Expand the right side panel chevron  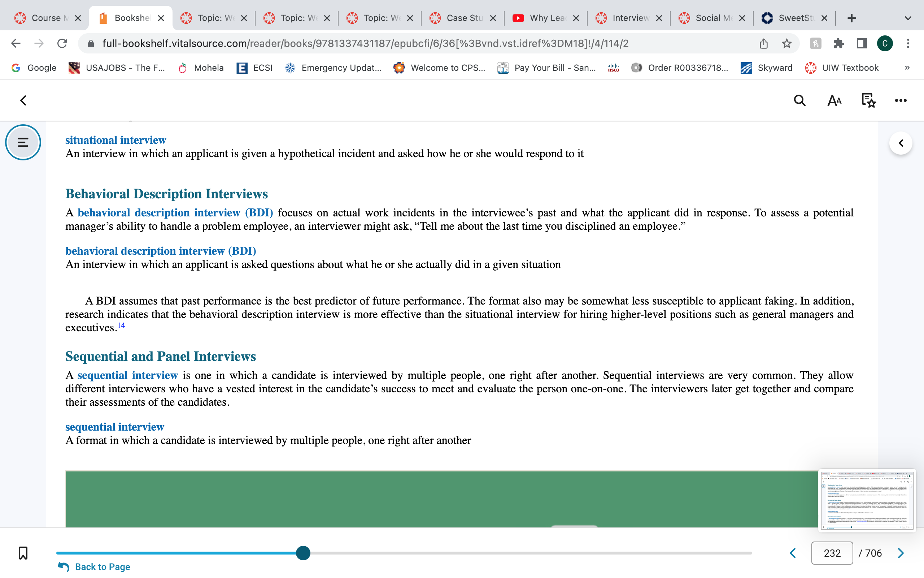901,143
